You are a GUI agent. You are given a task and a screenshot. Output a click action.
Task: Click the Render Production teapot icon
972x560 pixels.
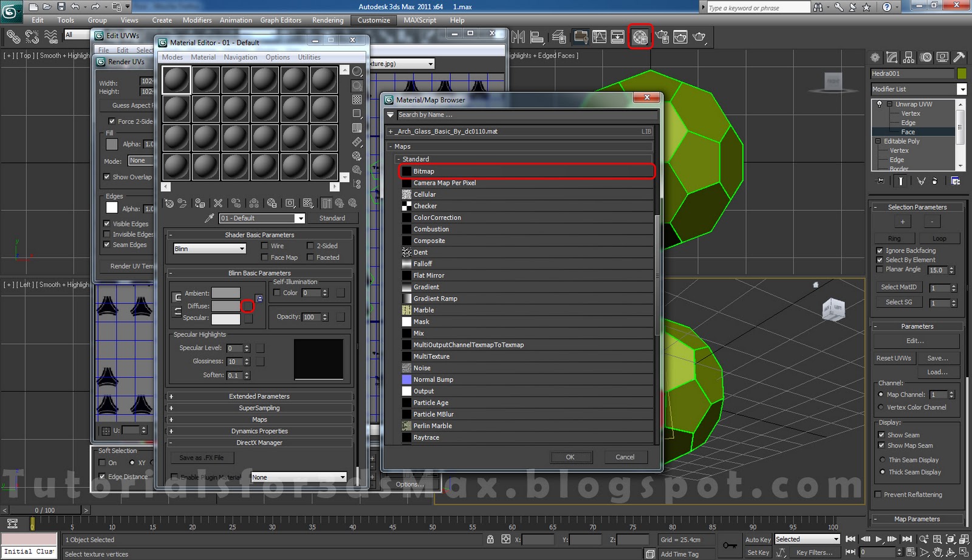pos(699,37)
